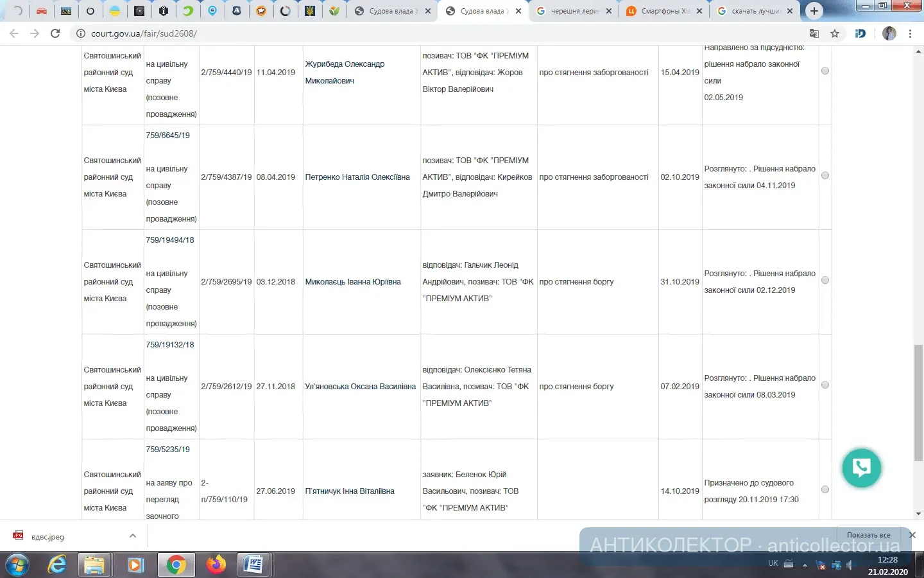The height and width of the screenshot is (578, 924).
Task: Open the Google Translate page icon
Action: tap(814, 33)
